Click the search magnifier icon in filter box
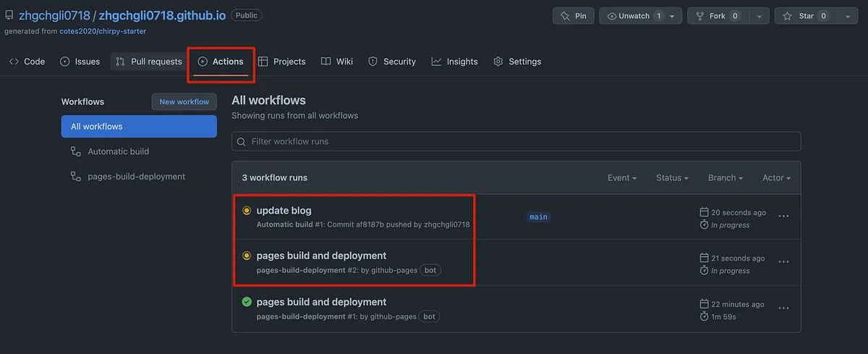The image size is (868, 354). [x=242, y=142]
